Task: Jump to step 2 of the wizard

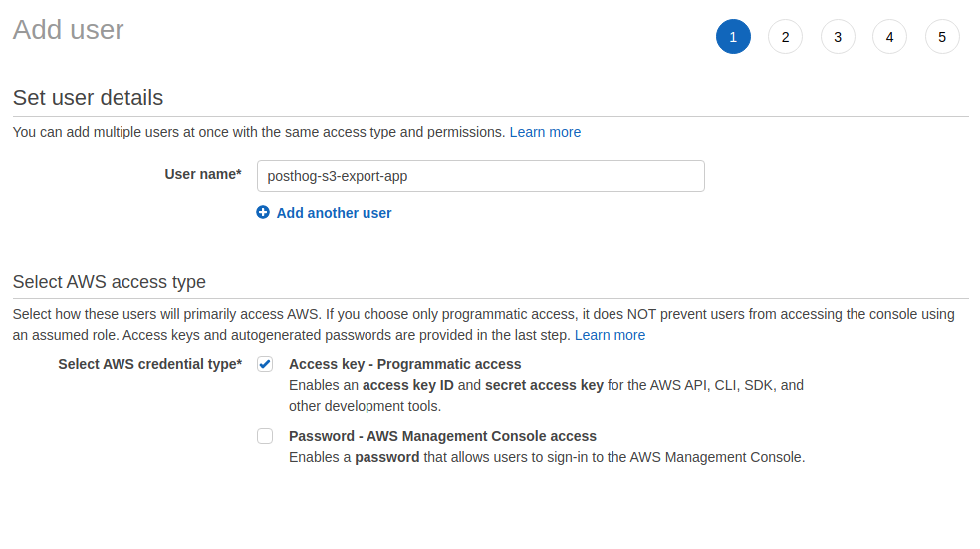Action: [x=785, y=37]
